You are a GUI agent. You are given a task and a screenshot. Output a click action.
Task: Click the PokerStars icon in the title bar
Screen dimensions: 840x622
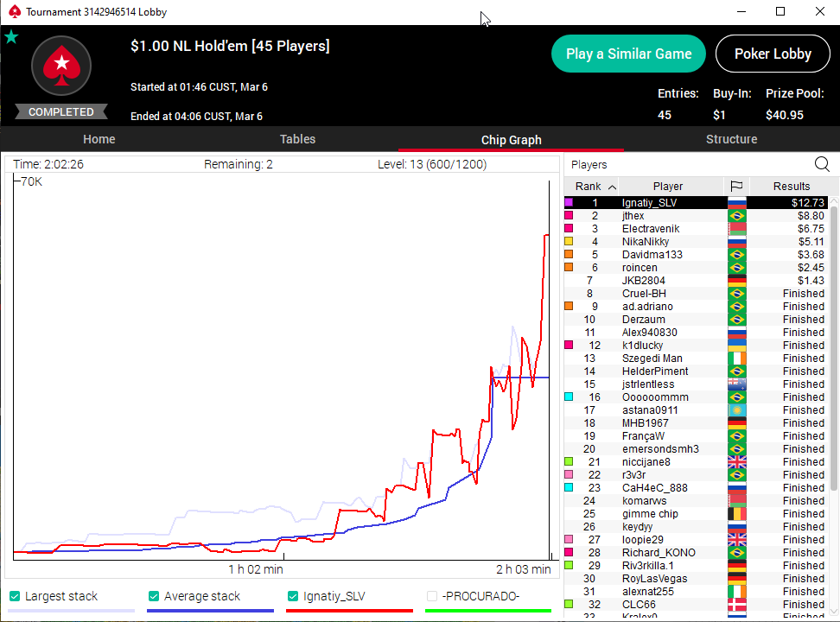click(x=15, y=11)
